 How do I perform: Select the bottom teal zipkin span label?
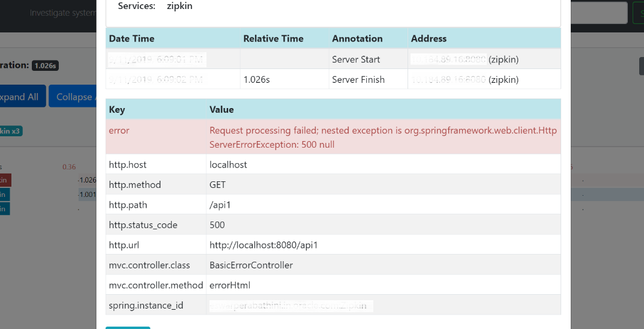5,209
